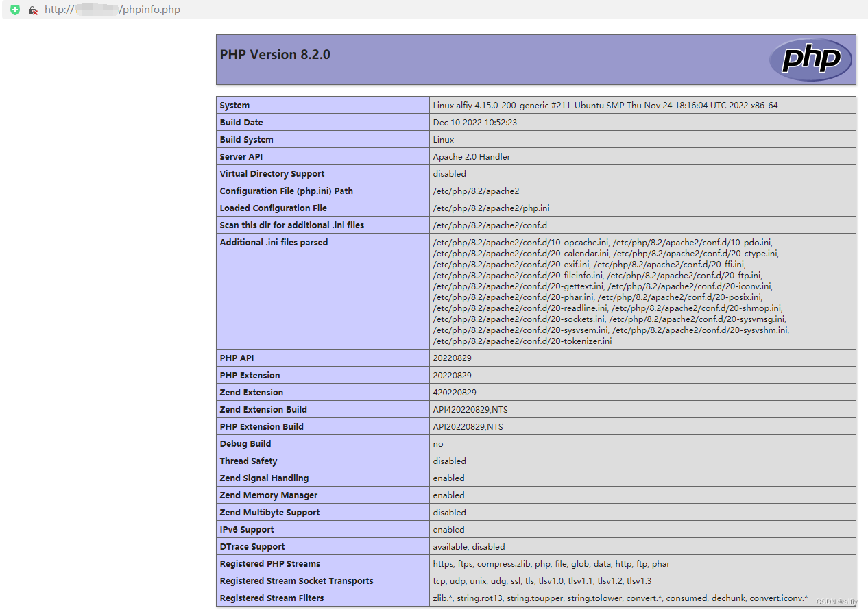The height and width of the screenshot is (612, 868).
Task: Click the Zend Memory Manager label
Action: coord(269,495)
